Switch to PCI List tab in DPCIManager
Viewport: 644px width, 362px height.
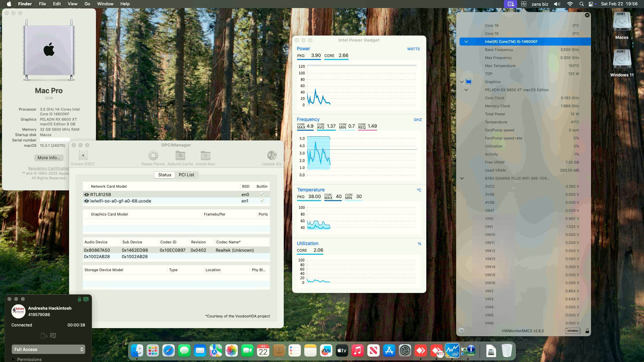186,175
